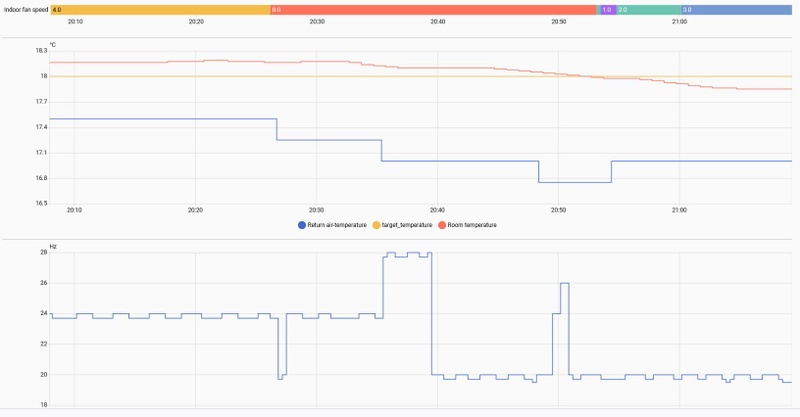Click 20:10 under the fan speed timeline
The width and height of the screenshot is (800, 417).
[x=75, y=22]
